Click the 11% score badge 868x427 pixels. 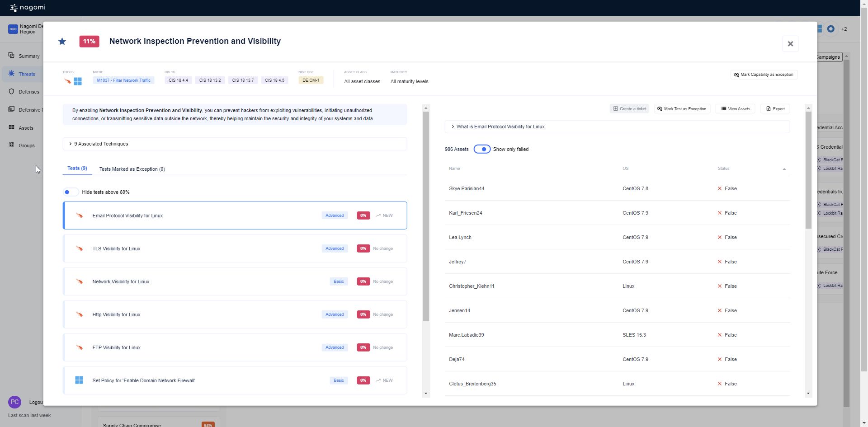89,42
